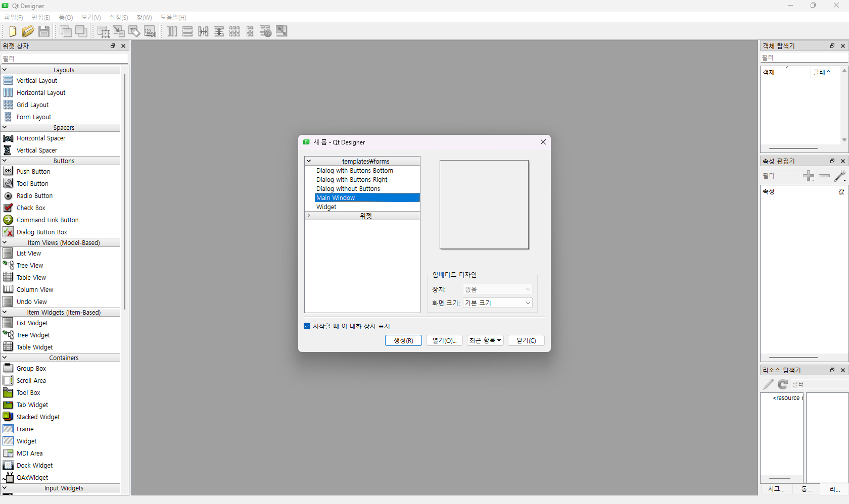Screen dimensions: 849x504
Task: Select the Edit Widgets mode icon
Action: (x=104, y=31)
